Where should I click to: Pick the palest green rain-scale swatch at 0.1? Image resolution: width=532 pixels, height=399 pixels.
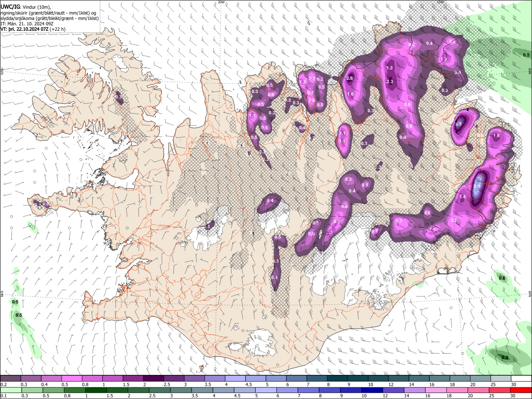11,390
